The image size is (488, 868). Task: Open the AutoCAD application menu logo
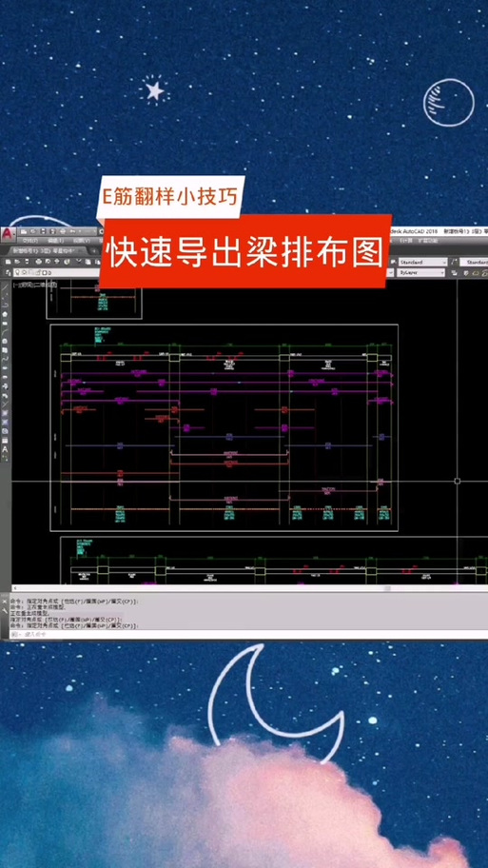9,235
